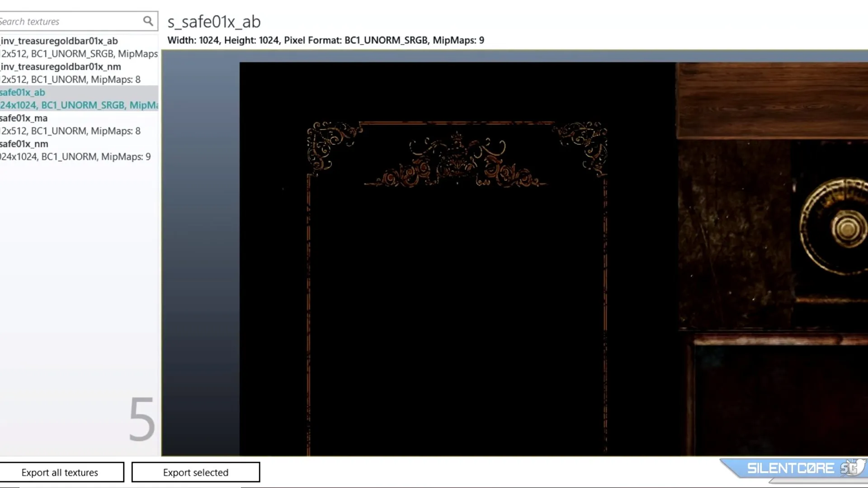The height and width of the screenshot is (488, 868).
Task: Click the large gray number 5
Action: 142,419
